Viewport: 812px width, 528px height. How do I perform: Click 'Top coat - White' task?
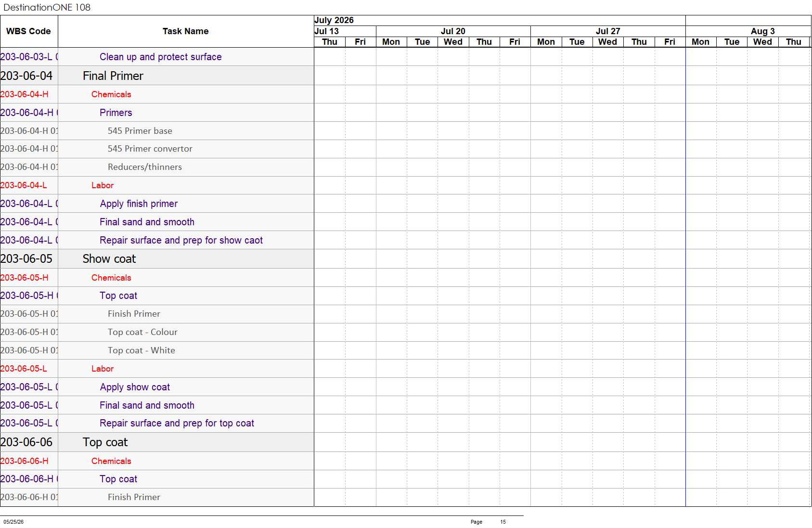tap(142, 350)
